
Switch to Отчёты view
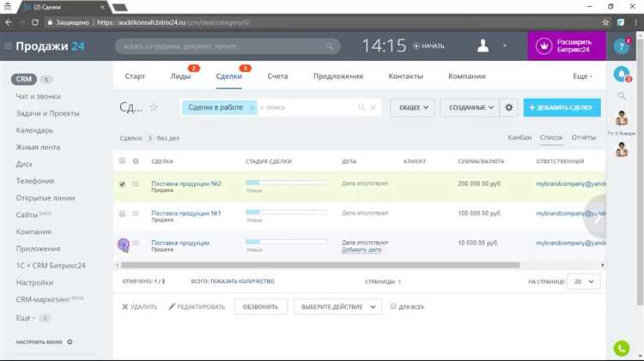click(x=584, y=138)
